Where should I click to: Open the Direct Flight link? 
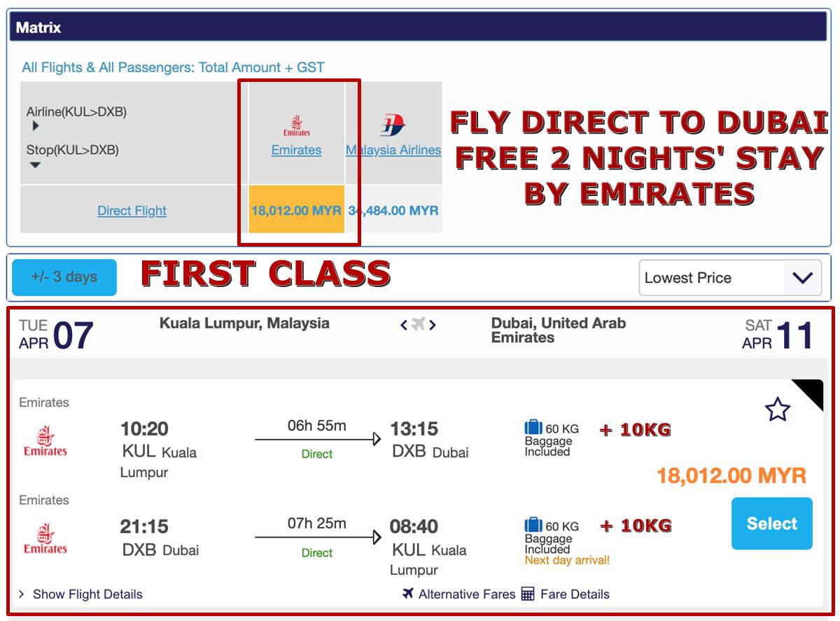(x=132, y=211)
